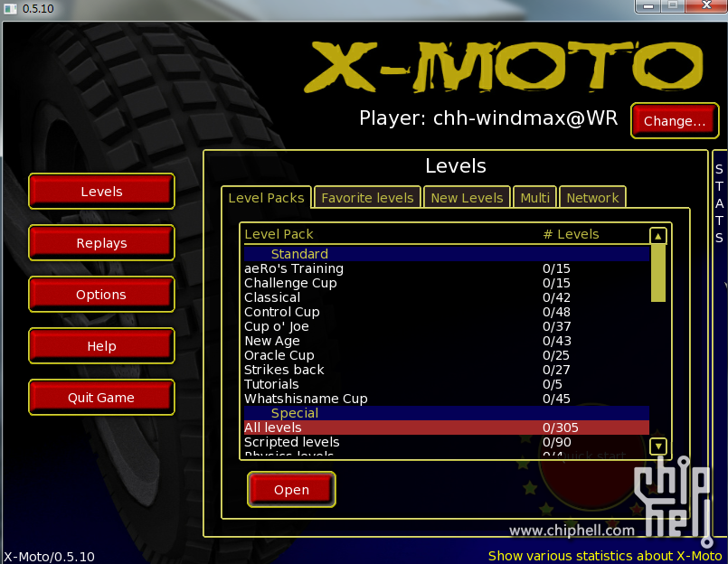This screenshot has width=728, height=564.
Task: Select the Strikes back level pack
Action: [447, 370]
